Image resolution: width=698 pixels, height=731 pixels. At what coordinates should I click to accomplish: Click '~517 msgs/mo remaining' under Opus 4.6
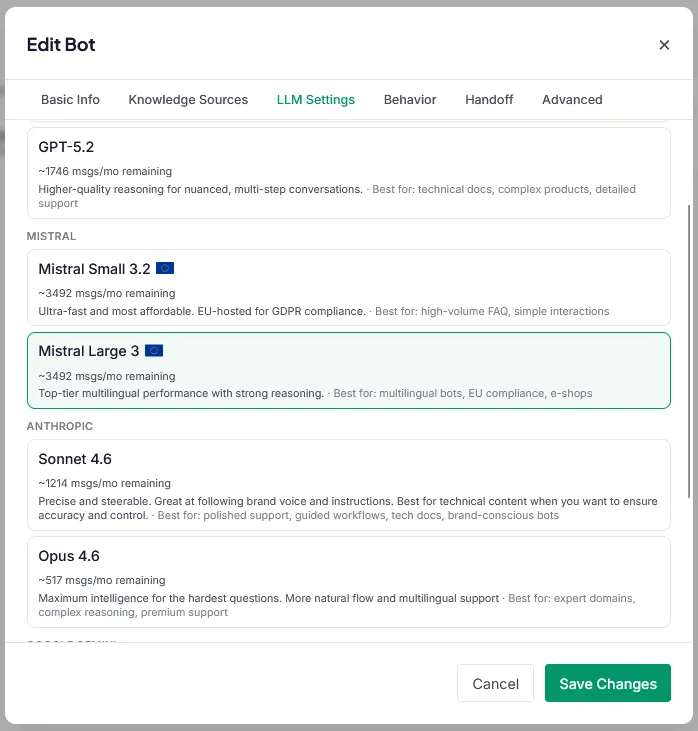102,580
